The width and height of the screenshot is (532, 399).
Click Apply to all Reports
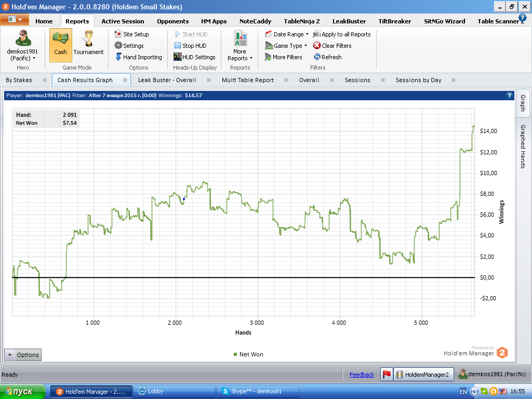342,34
